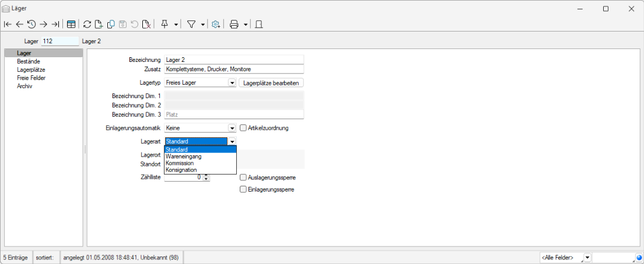Jump to the last record icon

(55, 24)
